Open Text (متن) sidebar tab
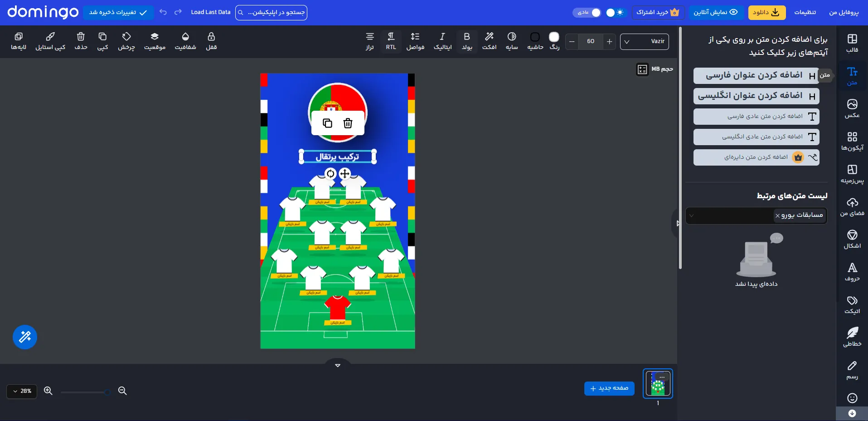868x421 pixels. click(x=852, y=76)
